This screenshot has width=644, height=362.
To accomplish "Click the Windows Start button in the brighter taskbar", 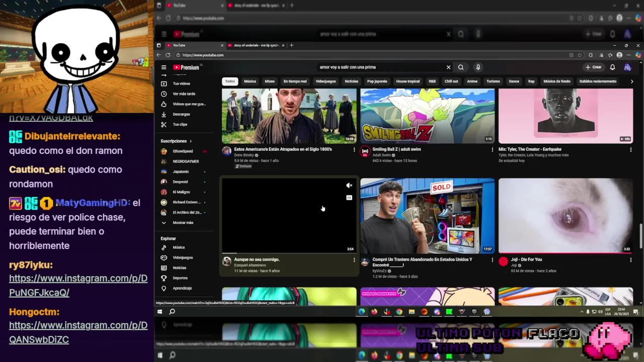I will pyautogui.click(x=159, y=312).
